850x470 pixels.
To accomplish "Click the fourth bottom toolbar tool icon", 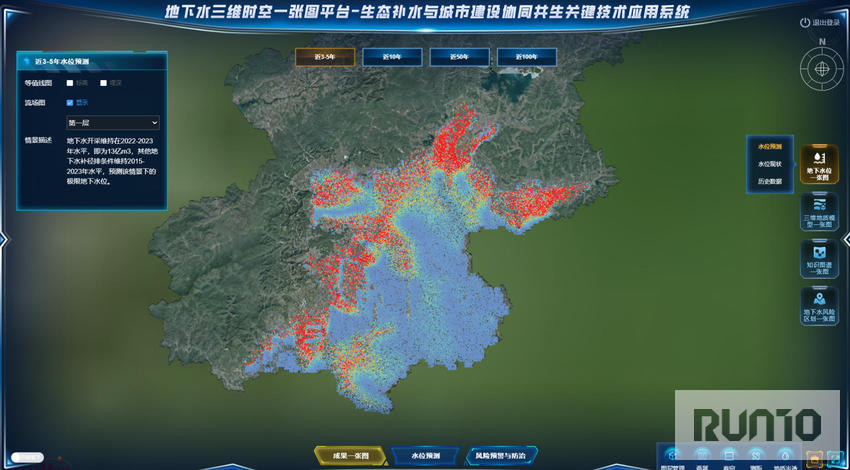I will click(x=756, y=455).
